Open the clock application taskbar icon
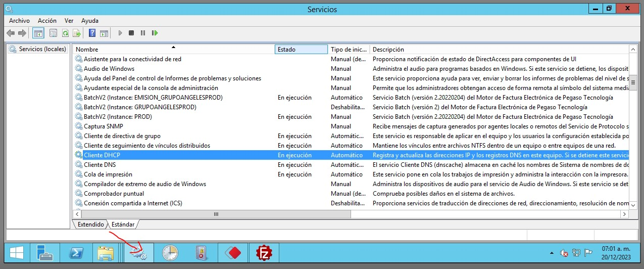This screenshot has height=269, width=644. [x=170, y=253]
